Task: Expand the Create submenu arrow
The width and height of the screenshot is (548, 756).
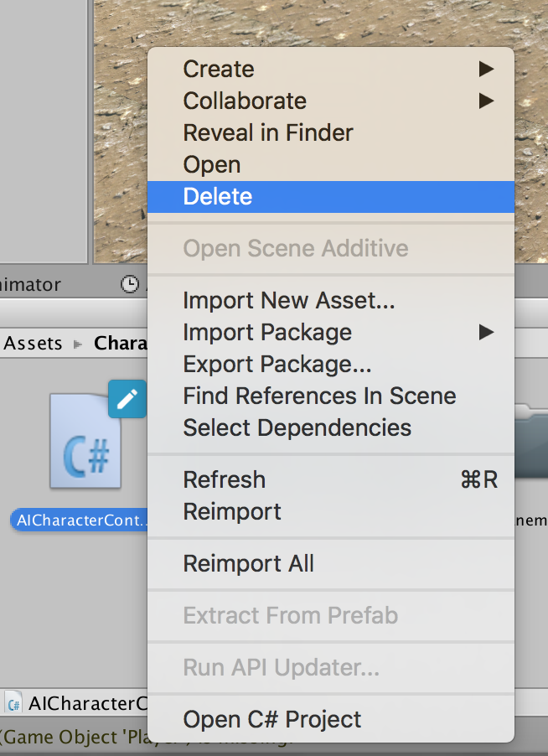Action: point(486,69)
